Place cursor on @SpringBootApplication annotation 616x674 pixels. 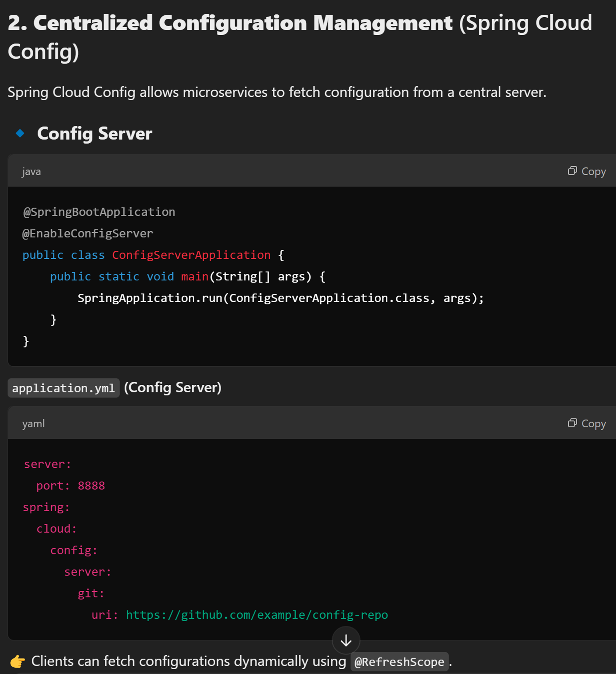[x=99, y=212]
